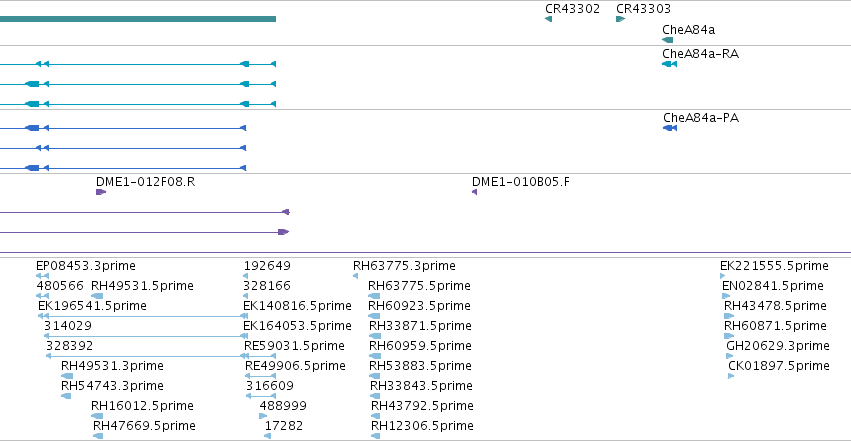Click the RH43478.5prime label
This screenshot has width=851, height=441.
775,306
